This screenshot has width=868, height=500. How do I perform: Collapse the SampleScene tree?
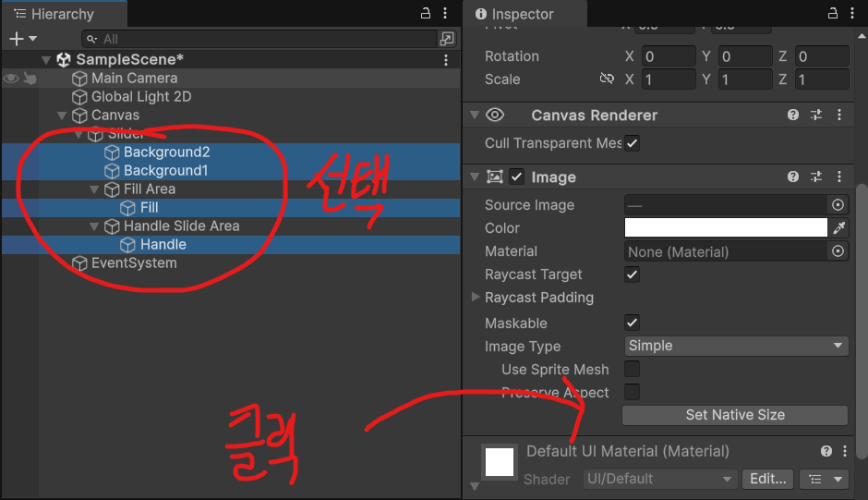(x=46, y=60)
